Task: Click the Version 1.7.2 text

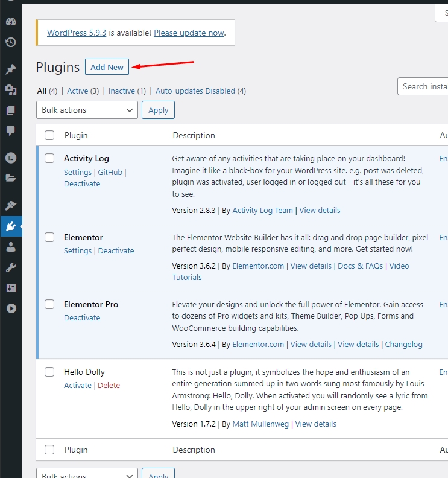Action: (194, 424)
